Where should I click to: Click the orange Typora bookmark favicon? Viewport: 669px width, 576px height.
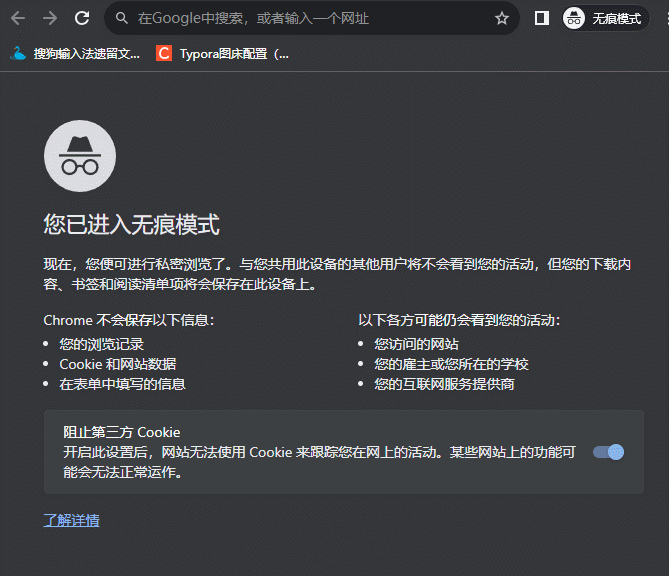click(x=164, y=53)
